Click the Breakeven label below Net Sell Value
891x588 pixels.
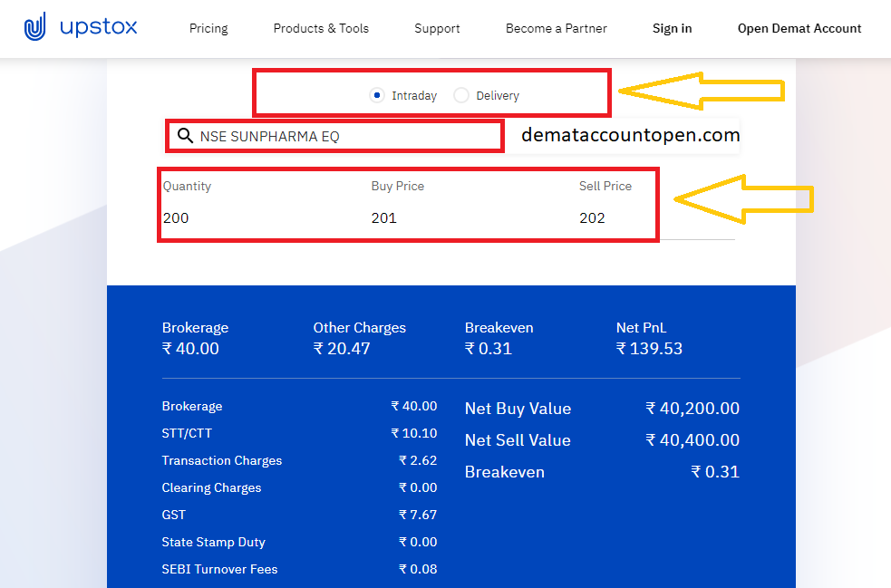(x=505, y=472)
